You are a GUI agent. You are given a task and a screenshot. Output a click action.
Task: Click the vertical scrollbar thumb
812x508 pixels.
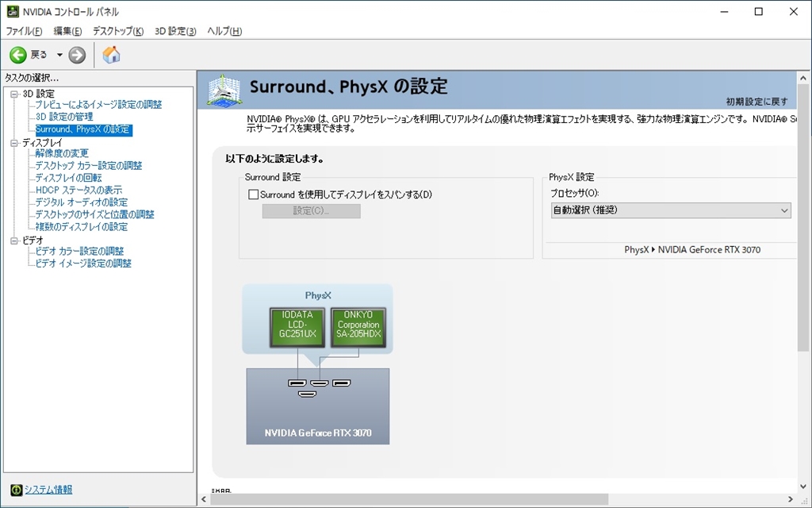point(803,218)
